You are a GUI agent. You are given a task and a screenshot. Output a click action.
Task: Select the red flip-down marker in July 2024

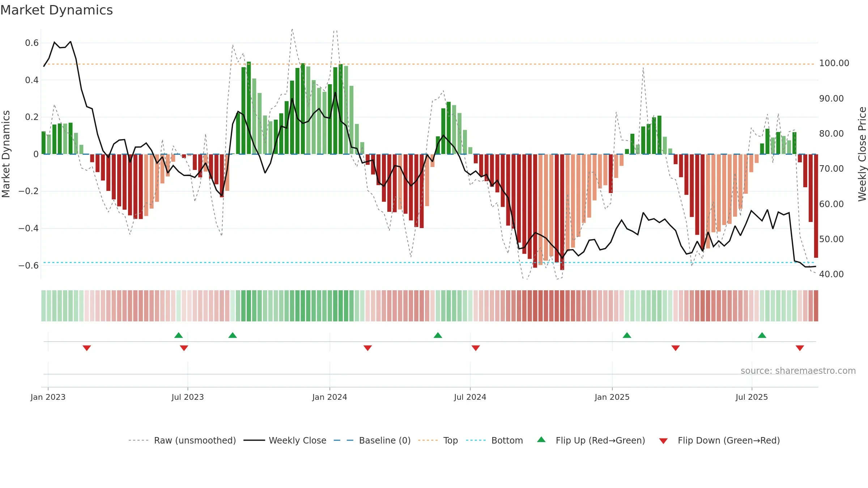pyautogui.click(x=476, y=348)
